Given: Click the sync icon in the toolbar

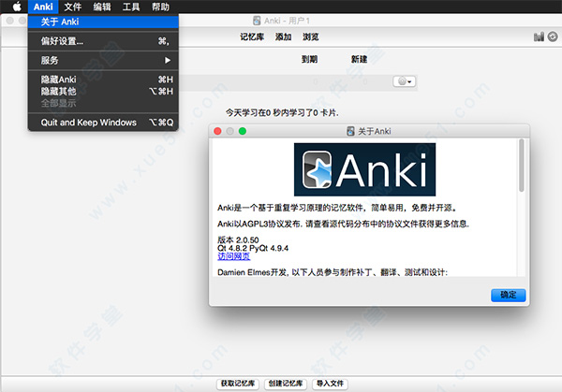Looking at the screenshot, I should click(553, 36).
